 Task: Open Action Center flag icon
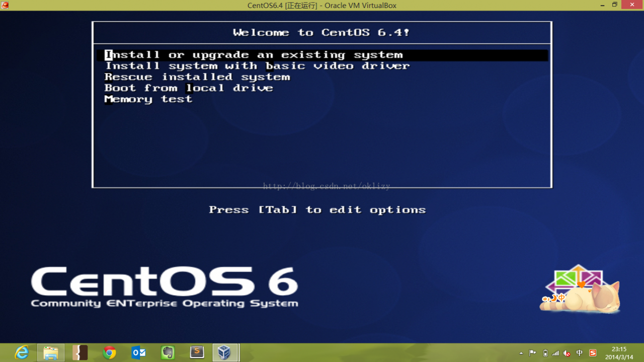[533, 353]
